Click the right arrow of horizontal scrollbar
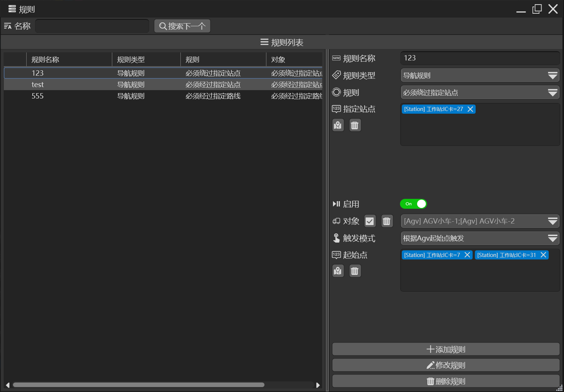 (318, 385)
